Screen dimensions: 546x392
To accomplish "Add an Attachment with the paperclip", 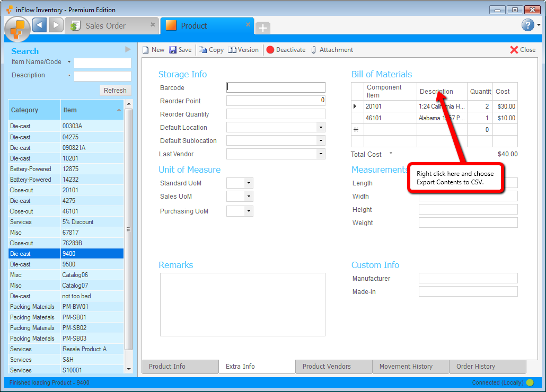I will [x=332, y=50].
